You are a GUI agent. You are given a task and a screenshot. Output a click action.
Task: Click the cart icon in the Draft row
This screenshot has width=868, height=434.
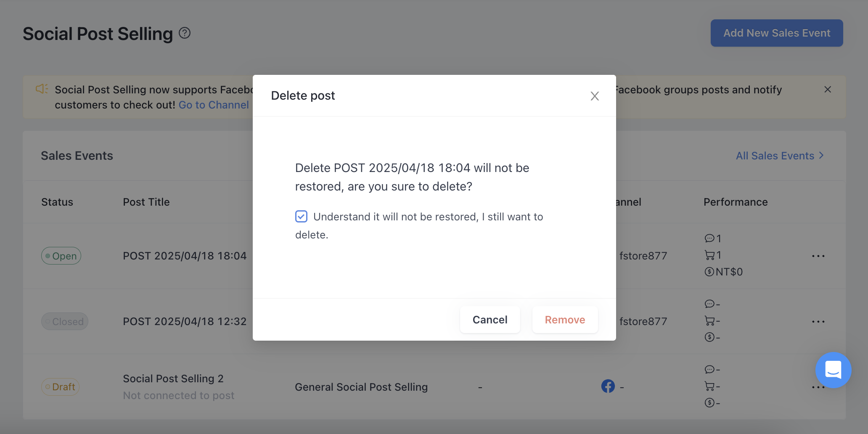pyautogui.click(x=709, y=386)
